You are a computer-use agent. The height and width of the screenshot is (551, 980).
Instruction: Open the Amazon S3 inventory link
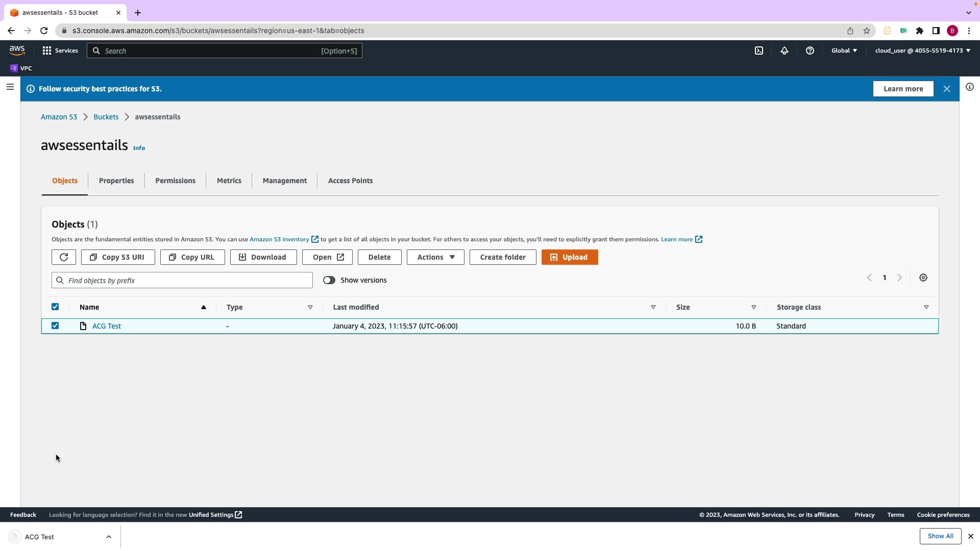point(279,239)
